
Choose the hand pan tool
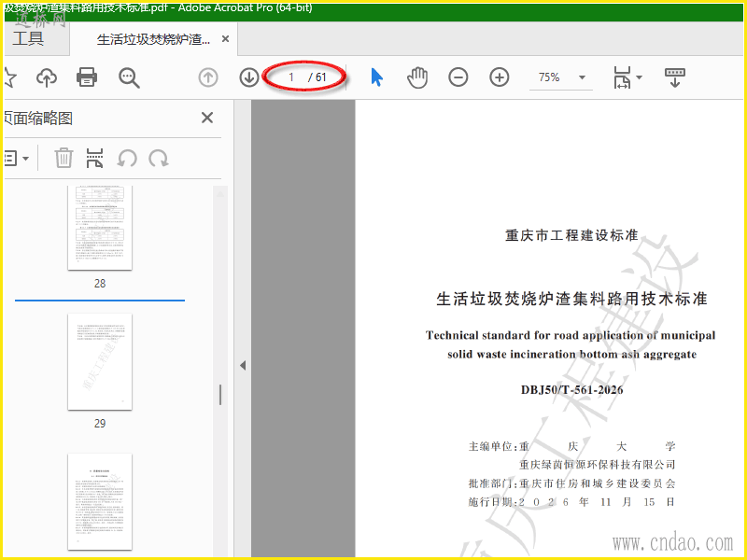(x=417, y=77)
